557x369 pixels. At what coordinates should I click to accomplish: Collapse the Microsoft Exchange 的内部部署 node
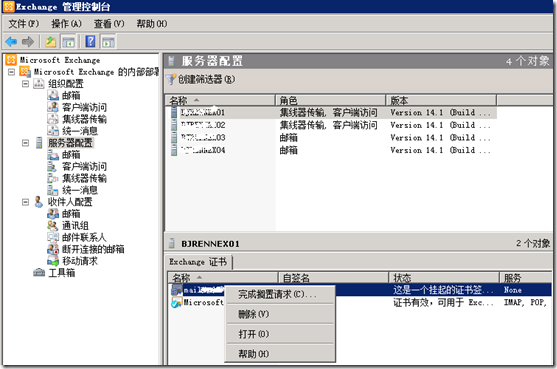tap(11, 72)
